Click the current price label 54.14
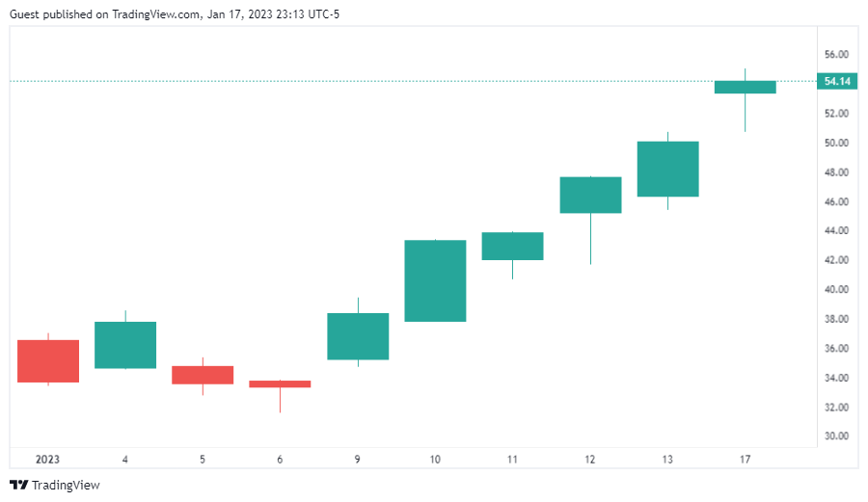 click(836, 82)
